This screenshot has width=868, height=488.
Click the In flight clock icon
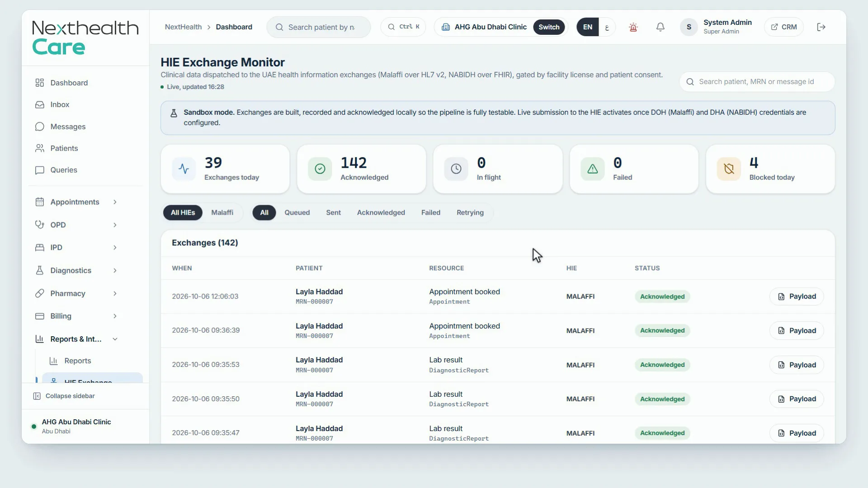click(x=456, y=169)
